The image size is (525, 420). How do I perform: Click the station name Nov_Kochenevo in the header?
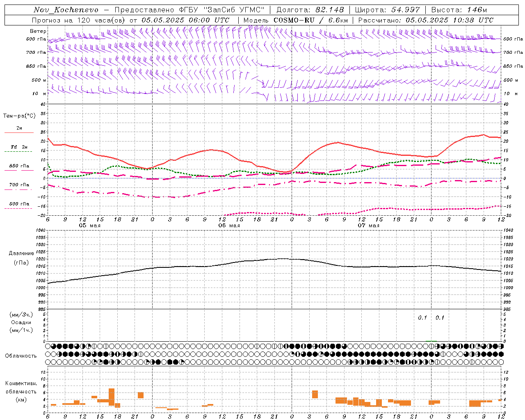pos(66,10)
